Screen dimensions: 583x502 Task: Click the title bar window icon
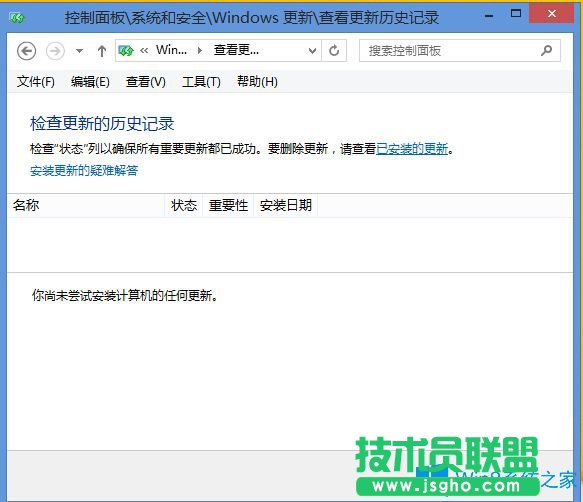click(x=17, y=17)
